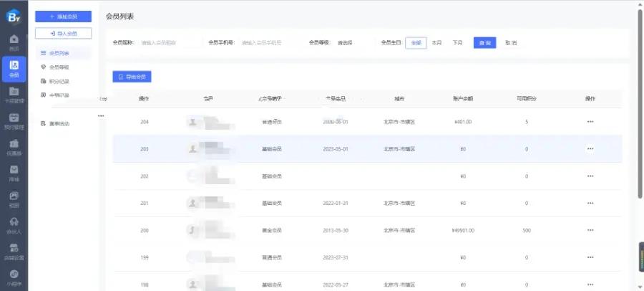Select the 下月 birthday filter option
This screenshot has width=644, height=291.
(457, 43)
